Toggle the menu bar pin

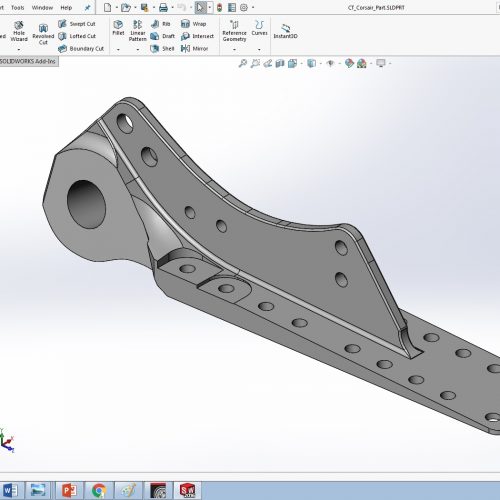[87, 8]
